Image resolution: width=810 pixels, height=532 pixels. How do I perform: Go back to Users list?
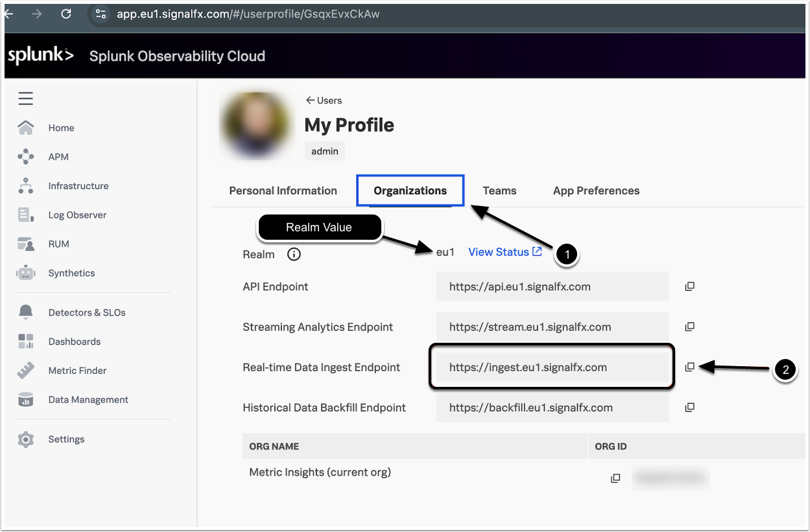coord(324,100)
